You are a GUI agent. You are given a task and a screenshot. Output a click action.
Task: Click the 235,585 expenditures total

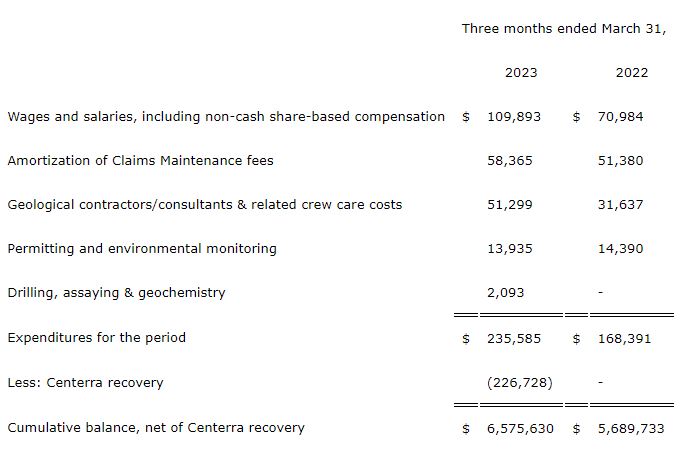click(514, 339)
